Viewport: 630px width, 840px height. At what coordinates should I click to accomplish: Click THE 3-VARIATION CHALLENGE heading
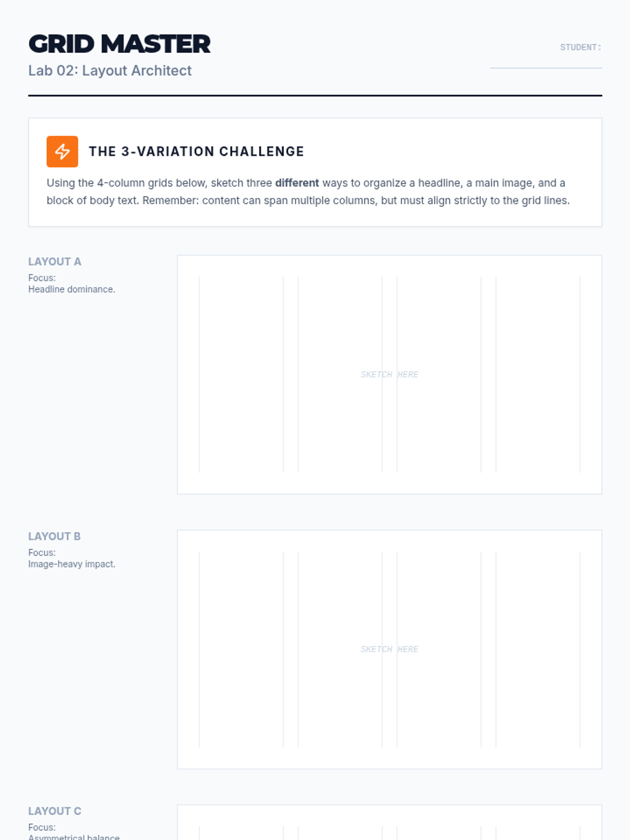(196, 151)
